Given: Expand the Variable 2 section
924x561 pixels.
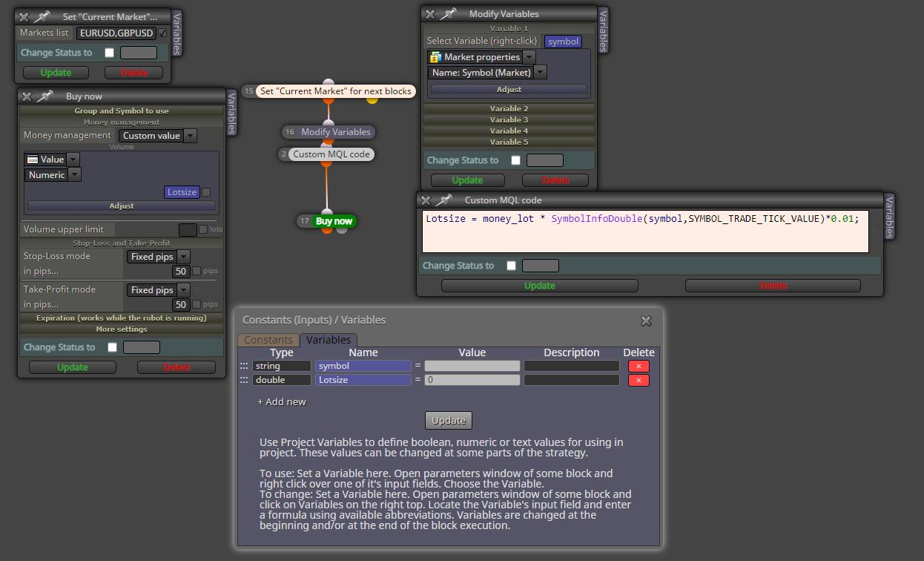Looking at the screenshot, I should point(509,108).
